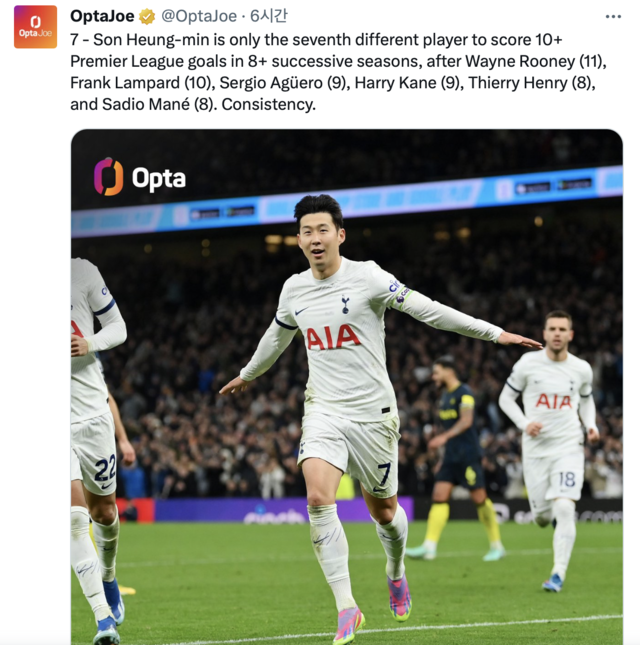Image resolution: width=640 pixels, height=645 pixels.
Task: Click the AIA sponsor on the center shirt
Action: pyautogui.click(x=333, y=337)
